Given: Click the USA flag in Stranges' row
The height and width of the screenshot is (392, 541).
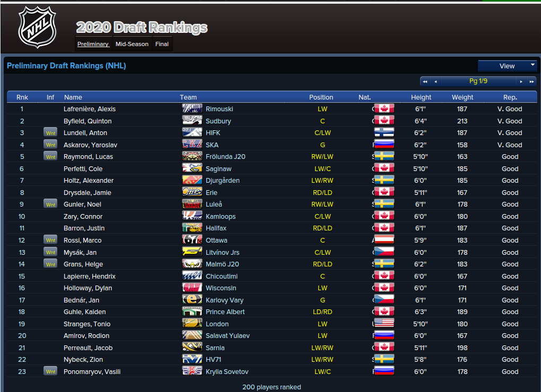Looking at the screenshot, I should (x=384, y=324).
